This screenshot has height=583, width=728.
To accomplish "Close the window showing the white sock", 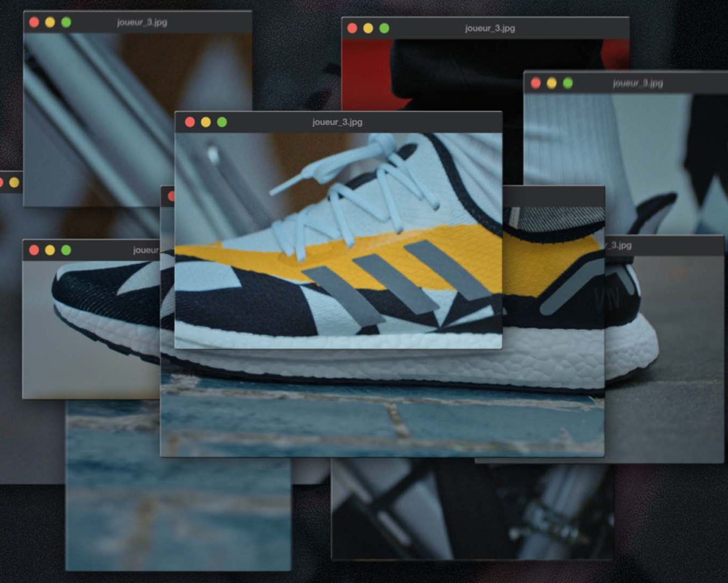I will point(536,83).
